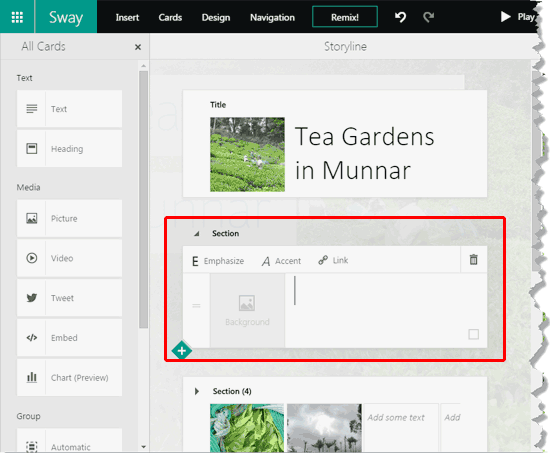Add a Text card
This screenshot has width=550, height=453.
tap(69, 109)
